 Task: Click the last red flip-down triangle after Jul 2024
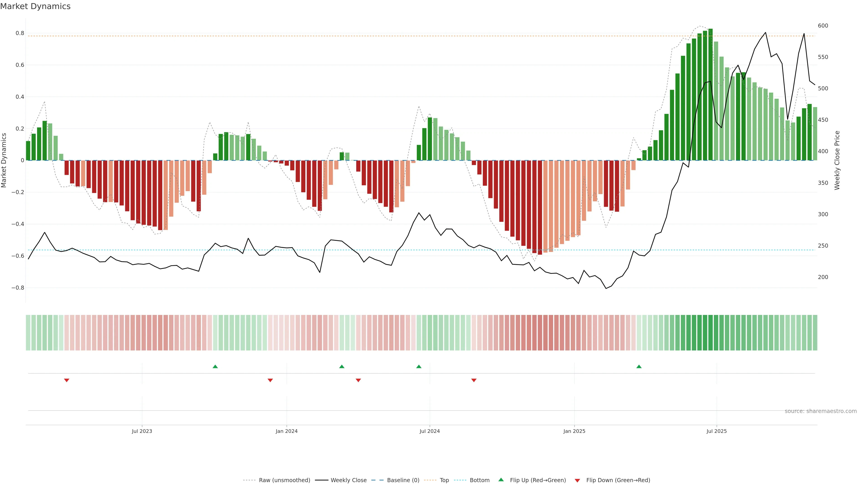[474, 380]
